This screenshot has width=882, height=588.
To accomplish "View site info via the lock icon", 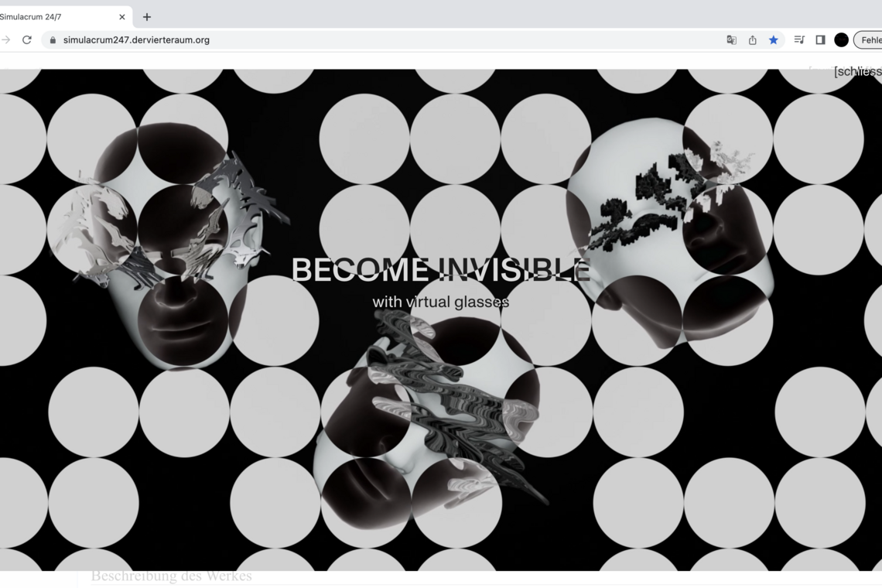I will (53, 40).
